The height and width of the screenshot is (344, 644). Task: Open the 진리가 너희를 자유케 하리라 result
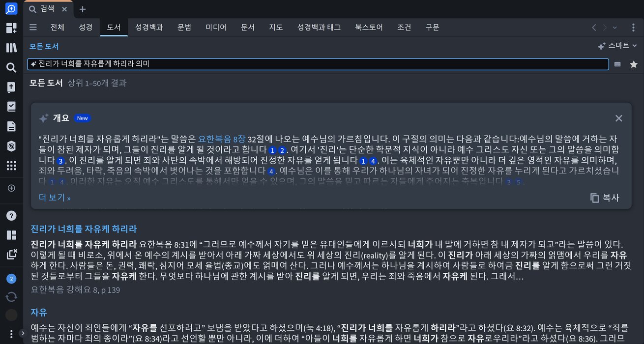[84, 229]
